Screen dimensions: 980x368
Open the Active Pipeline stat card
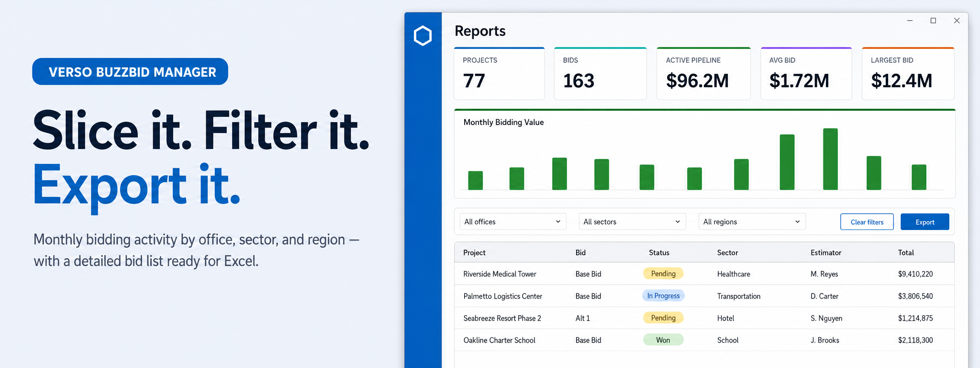click(x=703, y=73)
